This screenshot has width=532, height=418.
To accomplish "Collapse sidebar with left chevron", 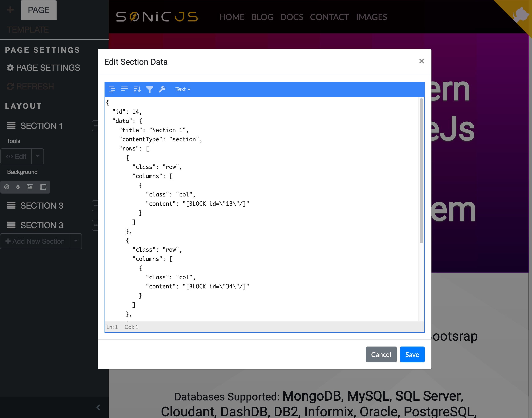I will coord(98,407).
